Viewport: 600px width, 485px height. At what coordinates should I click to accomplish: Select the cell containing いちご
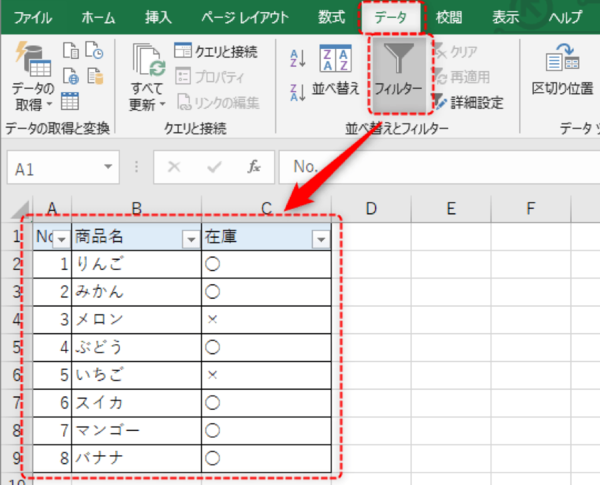coord(136,375)
